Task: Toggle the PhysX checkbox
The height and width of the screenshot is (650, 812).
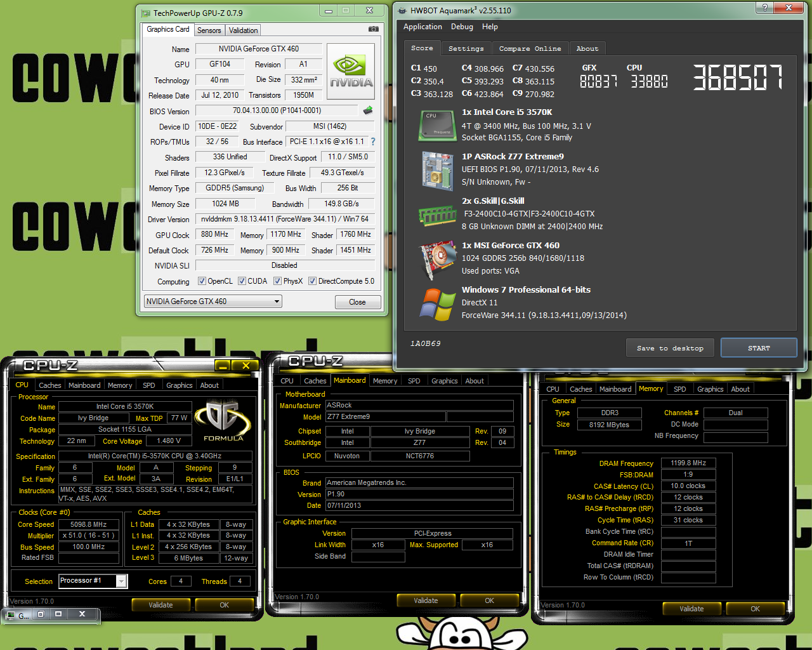Action: pyautogui.click(x=277, y=281)
